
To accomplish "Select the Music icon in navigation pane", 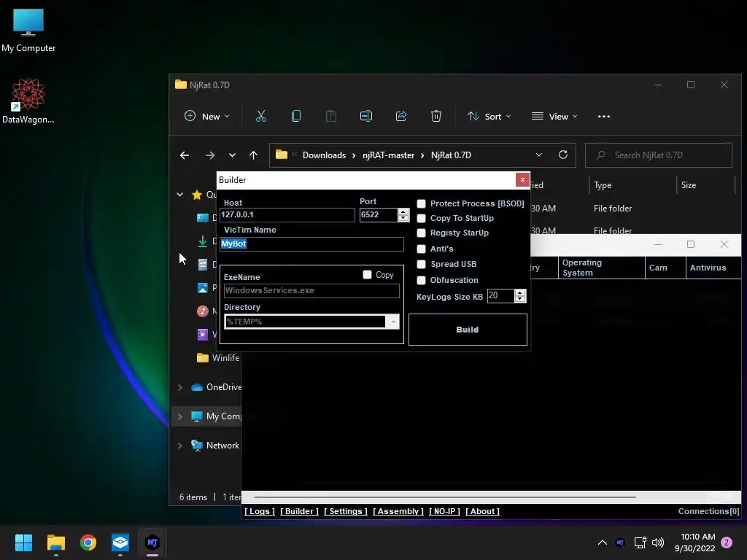I will tap(203, 311).
